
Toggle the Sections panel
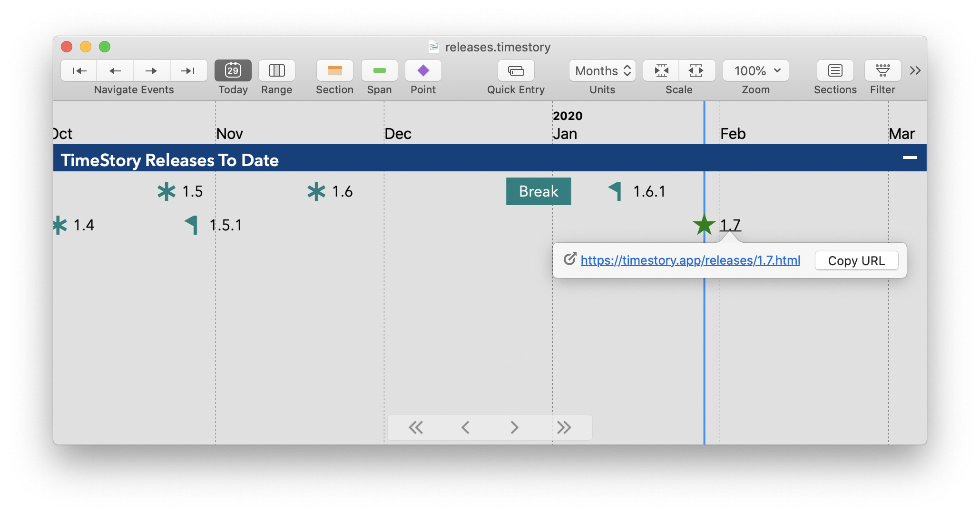click(835, 71)
